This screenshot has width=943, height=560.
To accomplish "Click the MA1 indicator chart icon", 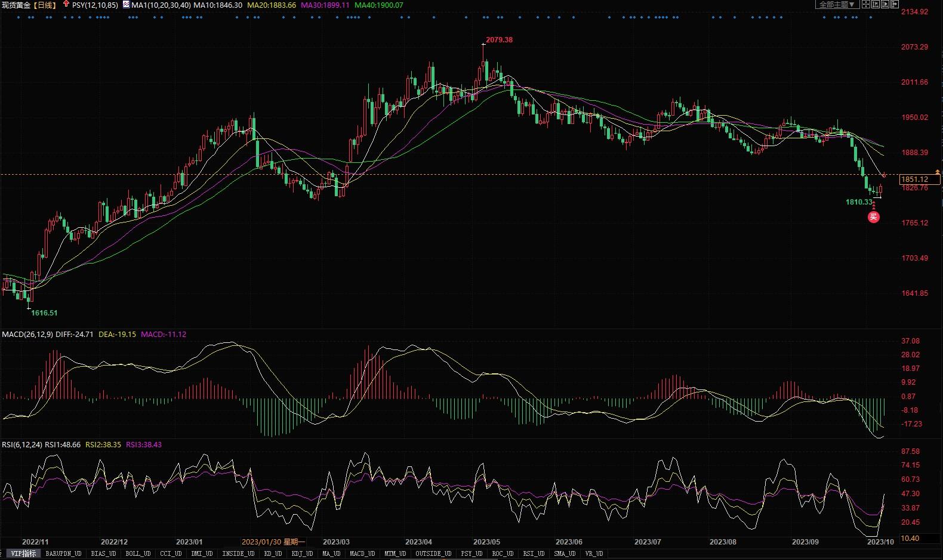I will 126,4.
